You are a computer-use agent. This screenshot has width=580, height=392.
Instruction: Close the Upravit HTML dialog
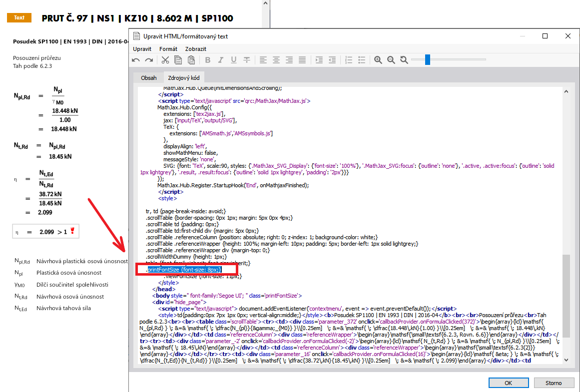pos(568,36)
